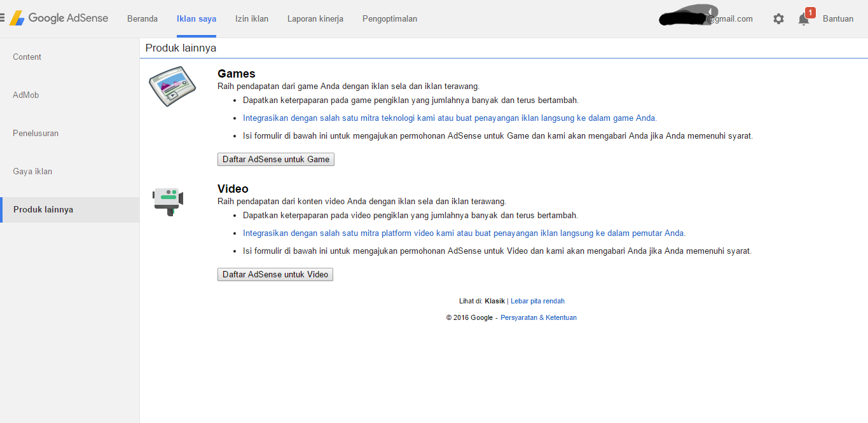Click the Games heading text

tap(237, 74)
